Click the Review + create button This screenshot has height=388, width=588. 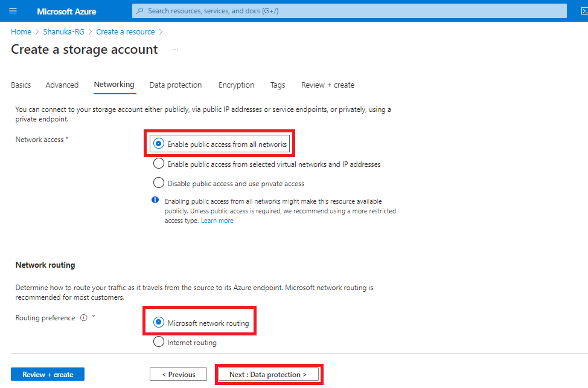(48, 375)
